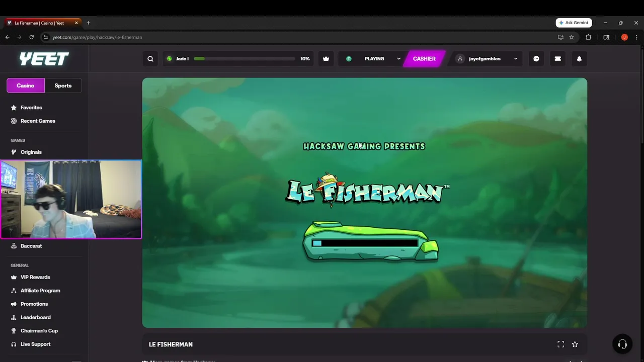Click Chrome profile avatar
The image size is (644, 362).
624,37
